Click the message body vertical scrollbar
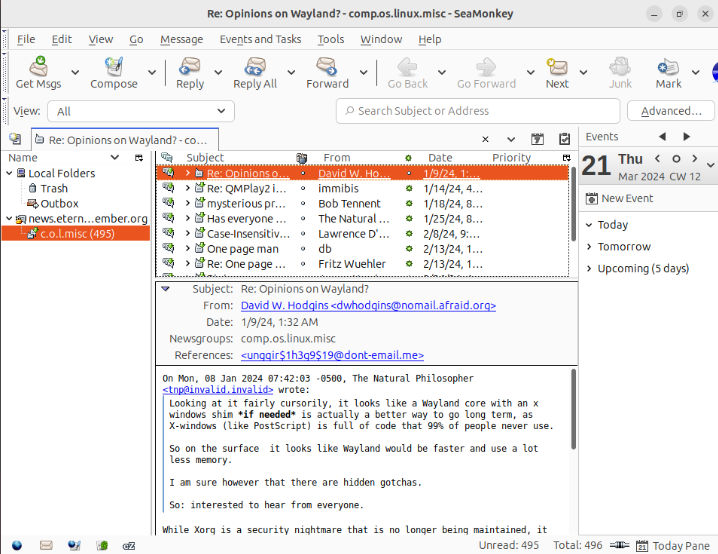Image resolution: width=718 pixels, height=554 pixels. [573, 409]
